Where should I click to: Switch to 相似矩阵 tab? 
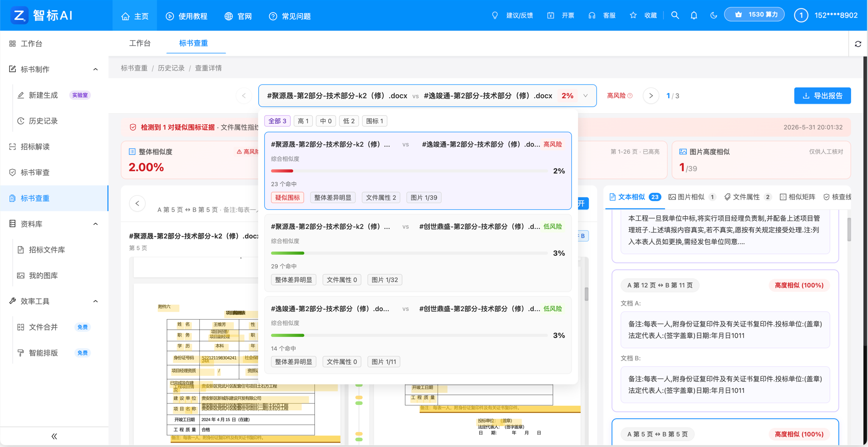point(798,197)
